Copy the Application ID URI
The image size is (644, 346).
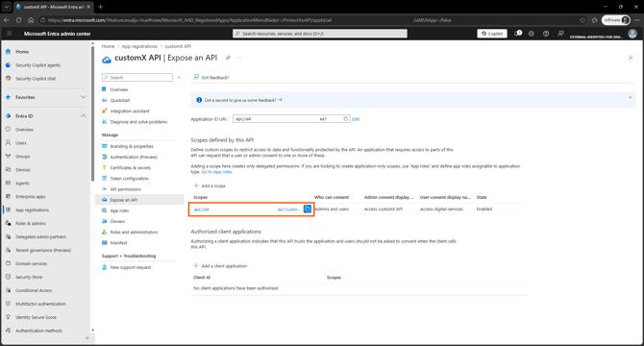(x=345, y=119)
